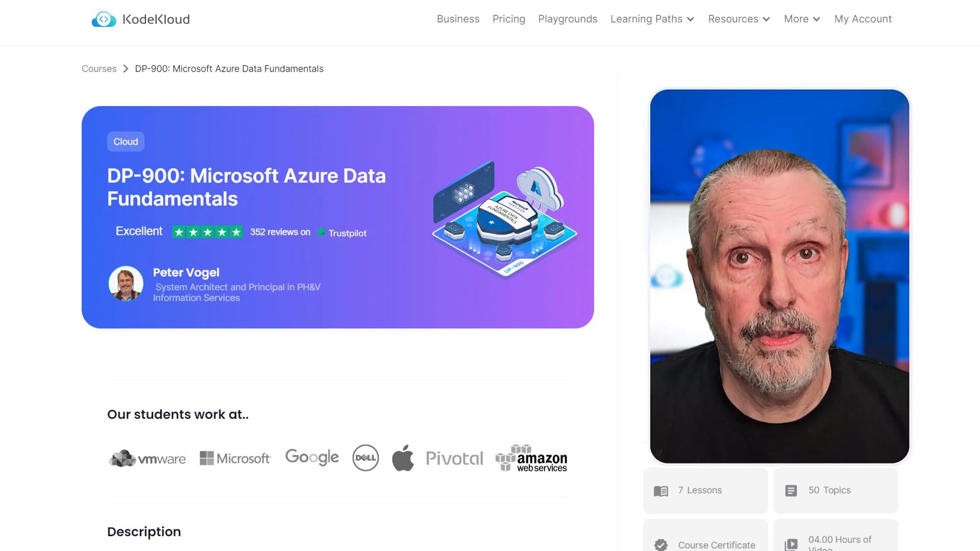Click the breadcrumb chevron separator icon
The image size is (980, 551).
point(126,69)
